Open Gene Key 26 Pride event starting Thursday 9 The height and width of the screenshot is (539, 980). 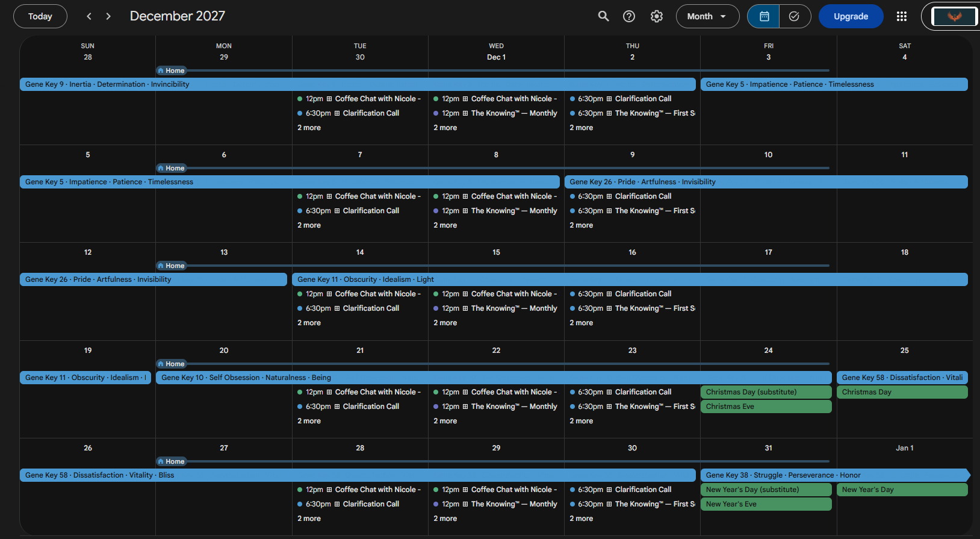click(x=766, y=182)
